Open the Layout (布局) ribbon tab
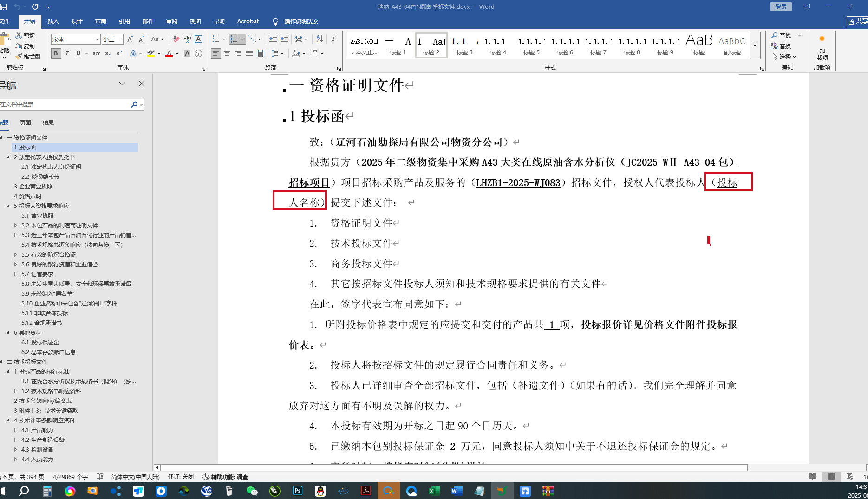The width and height of the screenshot is (868, 499). pyautogui.click(x=101, y=21)
